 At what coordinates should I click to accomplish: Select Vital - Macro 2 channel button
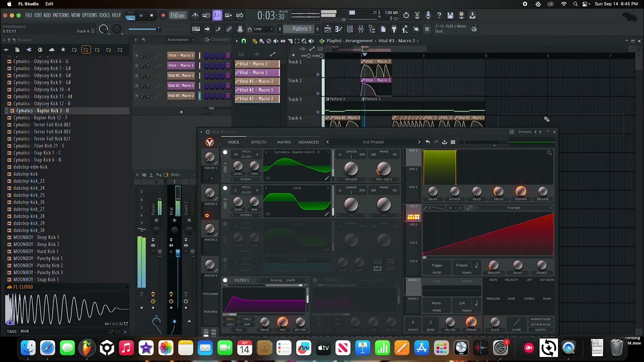click(181, 55)
